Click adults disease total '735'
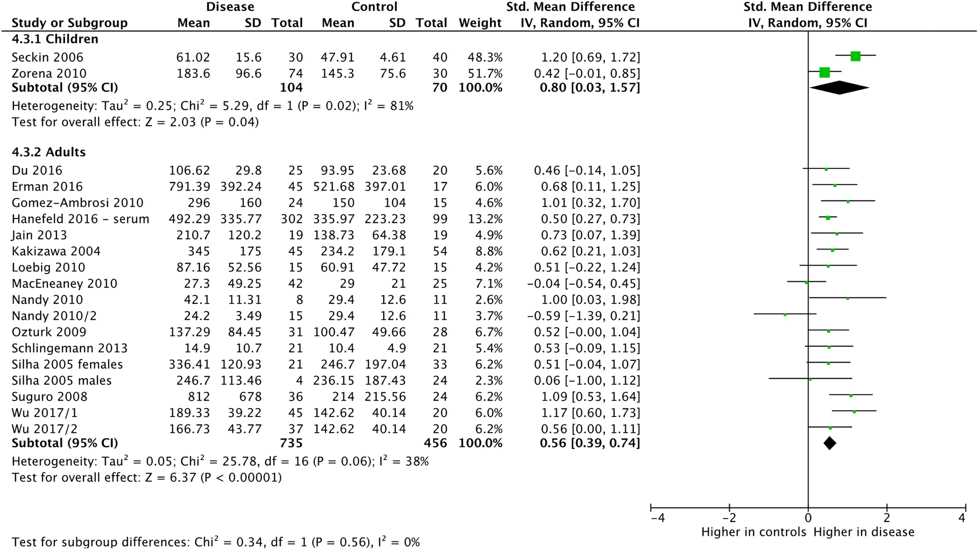Viewport: 980px width, 550px height. (x=291, y=443)
